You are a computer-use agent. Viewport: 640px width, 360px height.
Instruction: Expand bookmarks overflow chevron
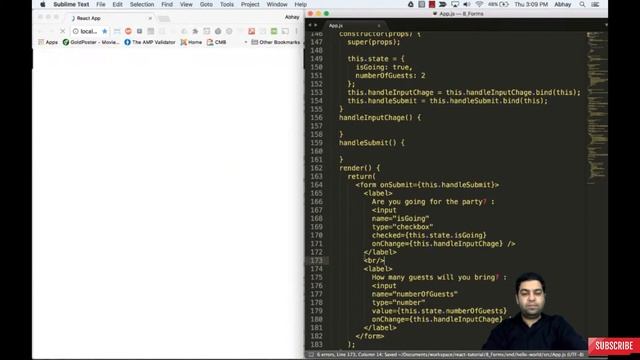pyautogui.click(x=246, y=42)
